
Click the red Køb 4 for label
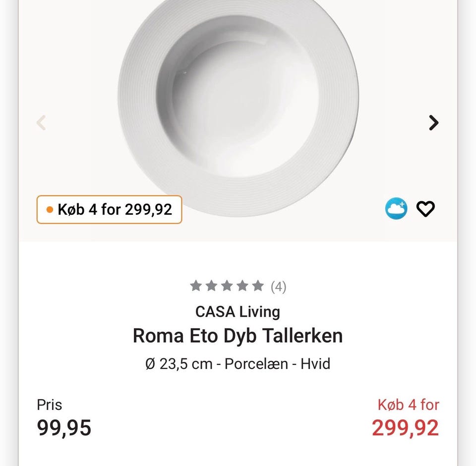click(x=408, y=405)
